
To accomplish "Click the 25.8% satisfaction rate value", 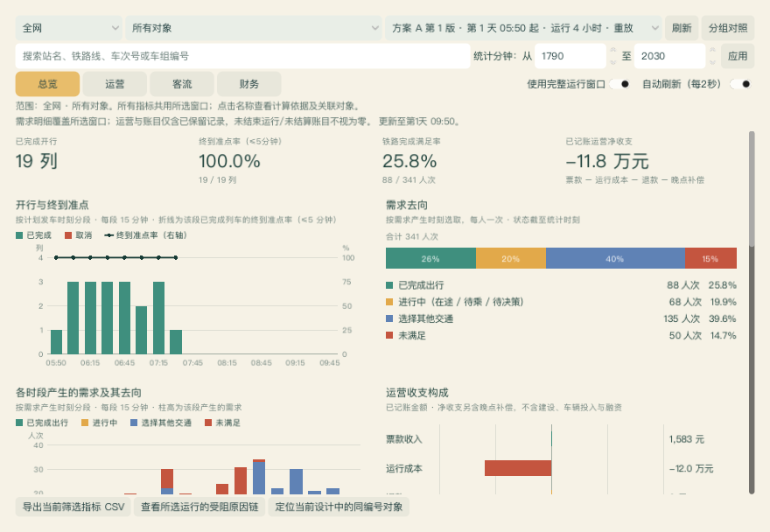I will click(x=409, y=161).
